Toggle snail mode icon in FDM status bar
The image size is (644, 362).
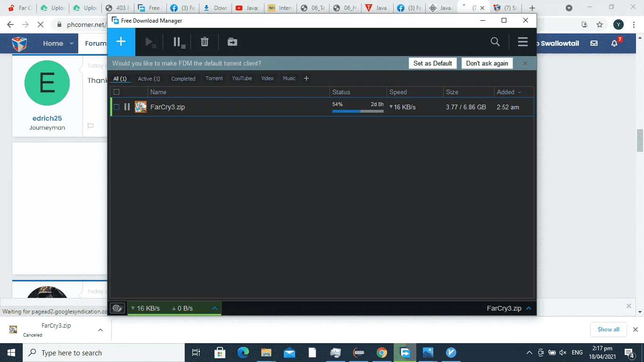pos(117,308)
